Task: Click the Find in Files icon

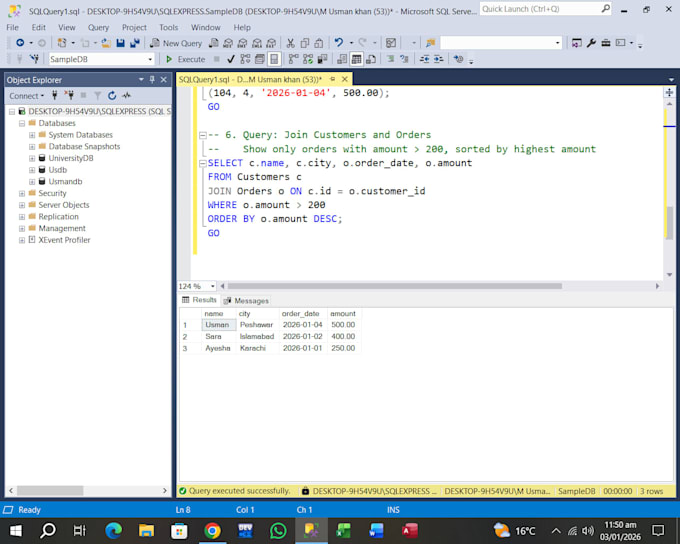Action: pyautogui.click(x=430, y=43)
